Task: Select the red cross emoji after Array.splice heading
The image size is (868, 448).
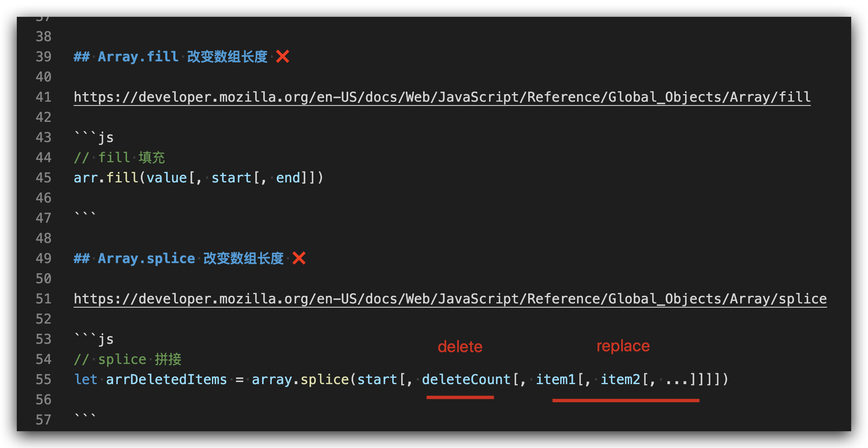Action: [299, 258]
